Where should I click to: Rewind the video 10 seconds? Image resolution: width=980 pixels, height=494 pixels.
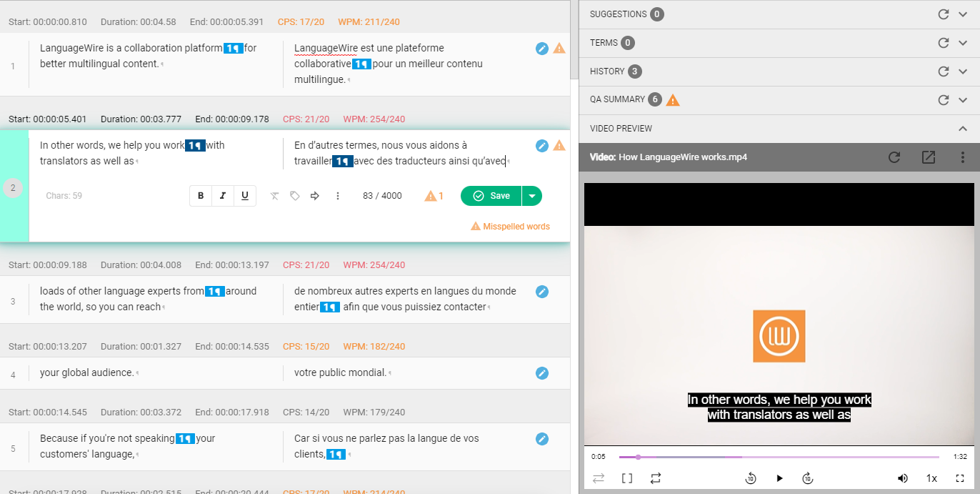(751, 478)
